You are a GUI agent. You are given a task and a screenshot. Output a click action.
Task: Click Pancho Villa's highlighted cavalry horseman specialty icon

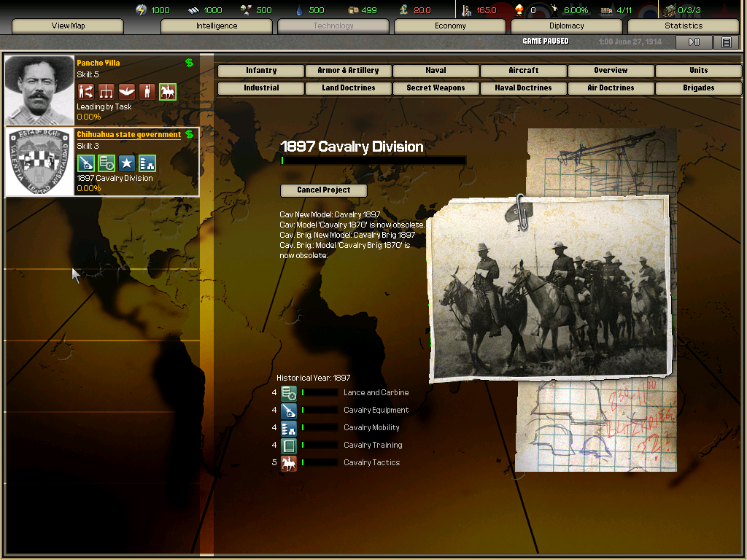click(168, 91)
